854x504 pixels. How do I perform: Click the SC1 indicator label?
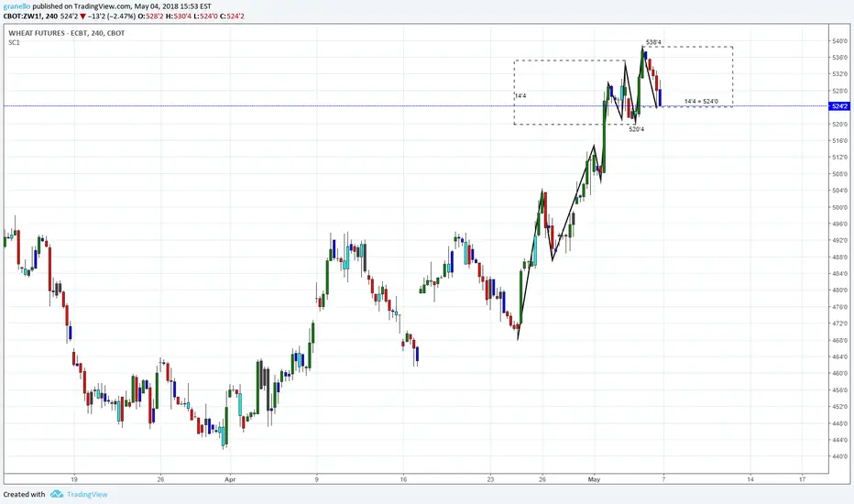coord(14,42)
